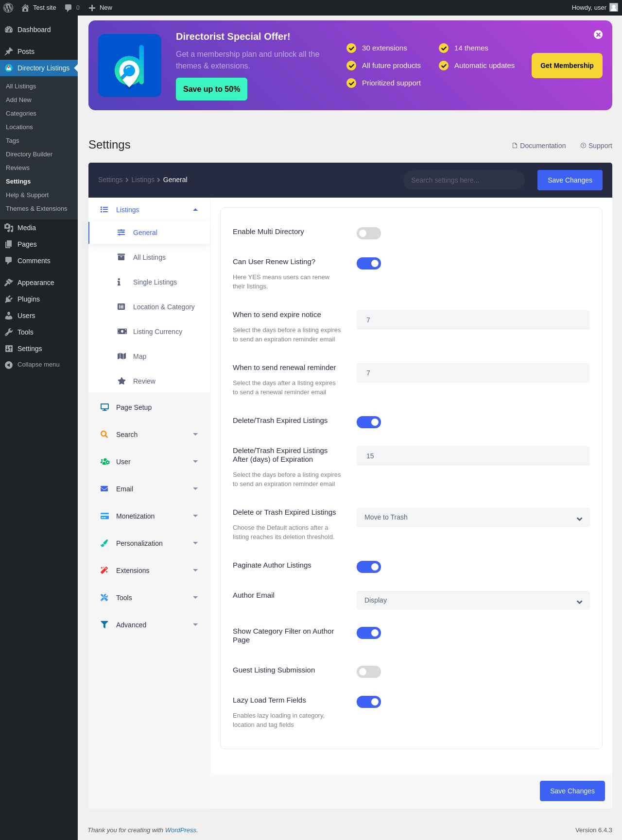Expand the Monetization settings section
This screenshot has height=840, width=622.
click(x=195, y=516)
